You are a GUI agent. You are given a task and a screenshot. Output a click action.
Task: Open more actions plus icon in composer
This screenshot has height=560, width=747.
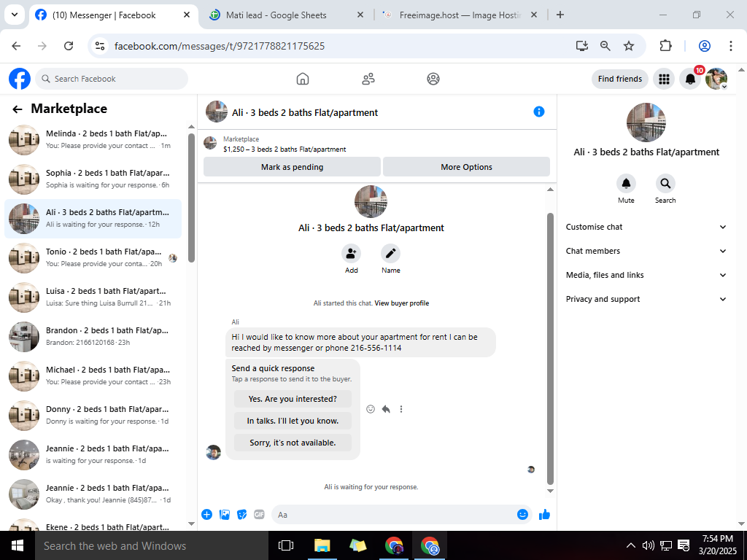pyautogui.click(x=206, y=514)
